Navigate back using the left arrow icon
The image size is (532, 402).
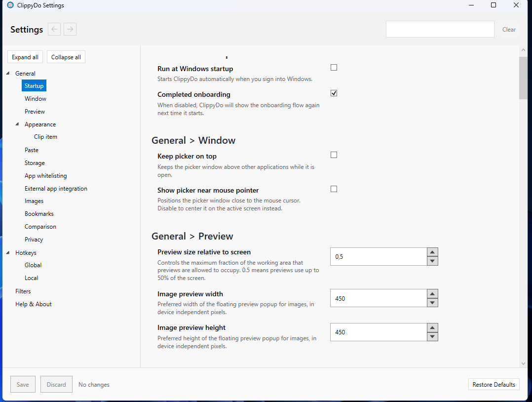tap(54, 29)
